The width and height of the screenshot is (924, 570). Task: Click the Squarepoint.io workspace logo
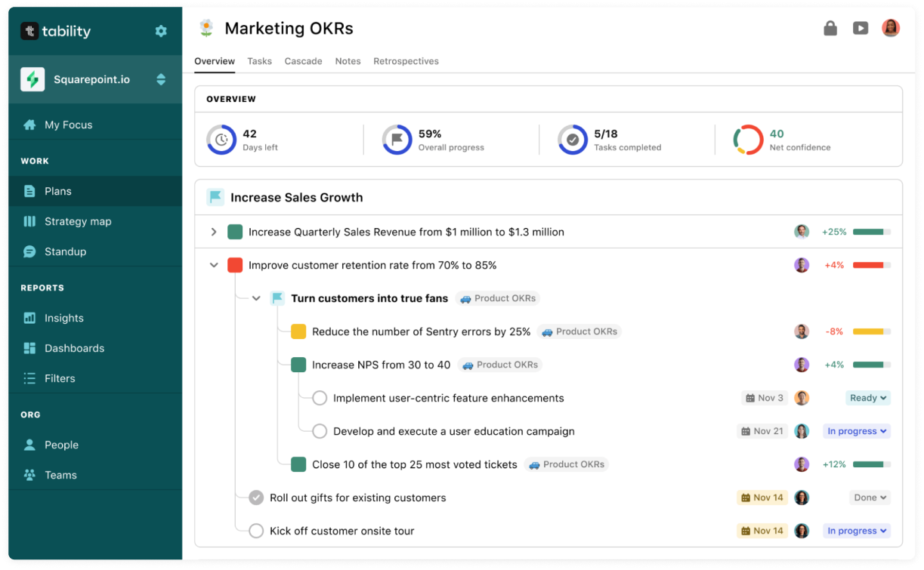(32, 79)
